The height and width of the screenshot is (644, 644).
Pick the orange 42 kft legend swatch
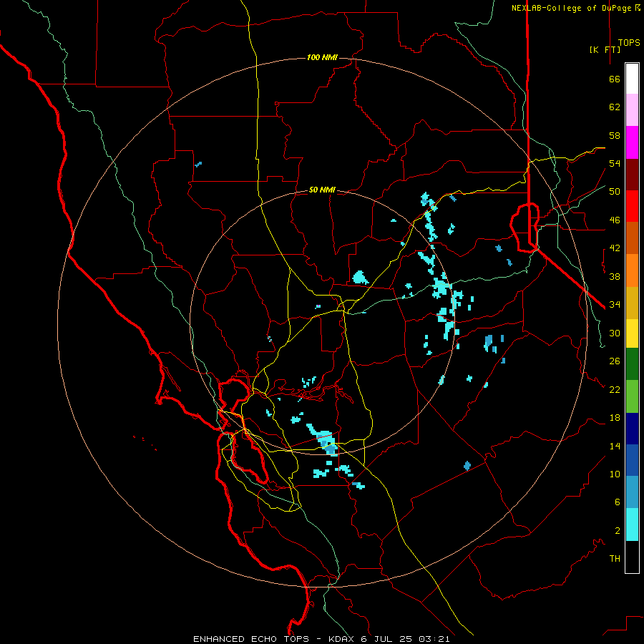pyautogui.click(x=632, y=270)
